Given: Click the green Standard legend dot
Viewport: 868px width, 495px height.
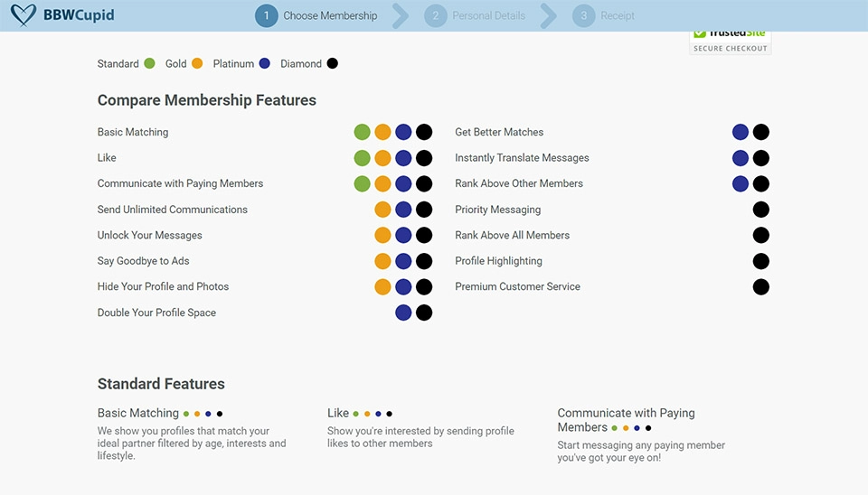Looking at the screenshot, I should (x=149, y=63).
